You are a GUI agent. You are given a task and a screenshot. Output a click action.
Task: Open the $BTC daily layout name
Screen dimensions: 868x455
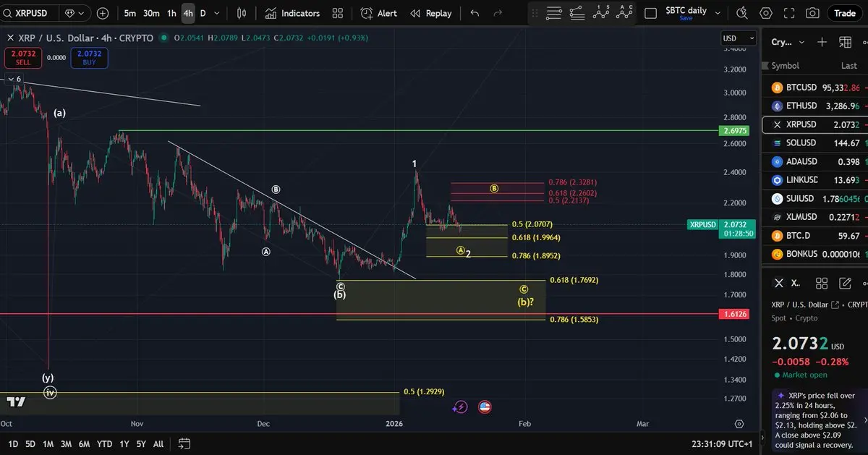686,12
